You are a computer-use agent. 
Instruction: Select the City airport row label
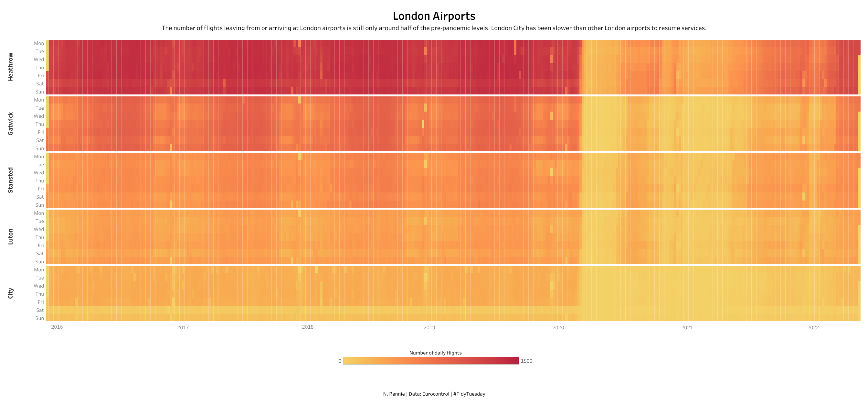tap(10, 293)
